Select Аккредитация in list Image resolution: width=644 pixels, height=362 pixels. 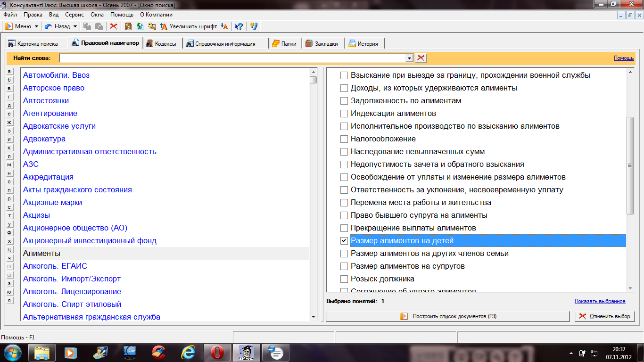(48, 177)
